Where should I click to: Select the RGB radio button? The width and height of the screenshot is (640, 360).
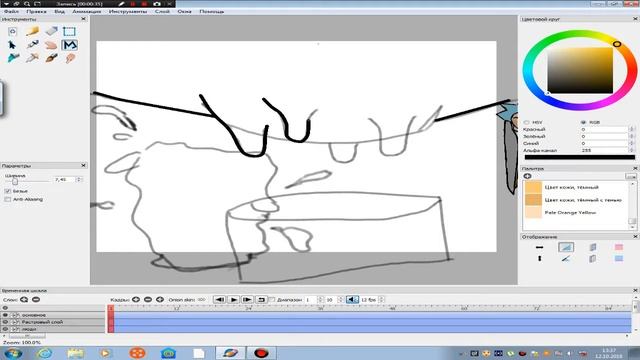tap(583, 122)
